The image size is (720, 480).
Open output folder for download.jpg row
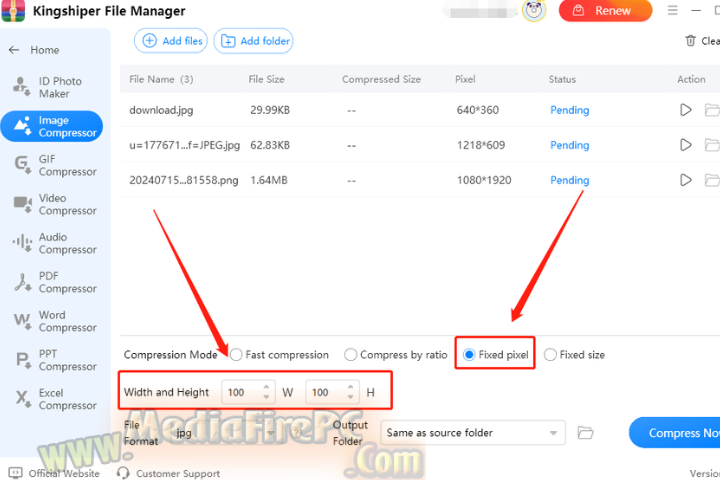tap(712, 110)
